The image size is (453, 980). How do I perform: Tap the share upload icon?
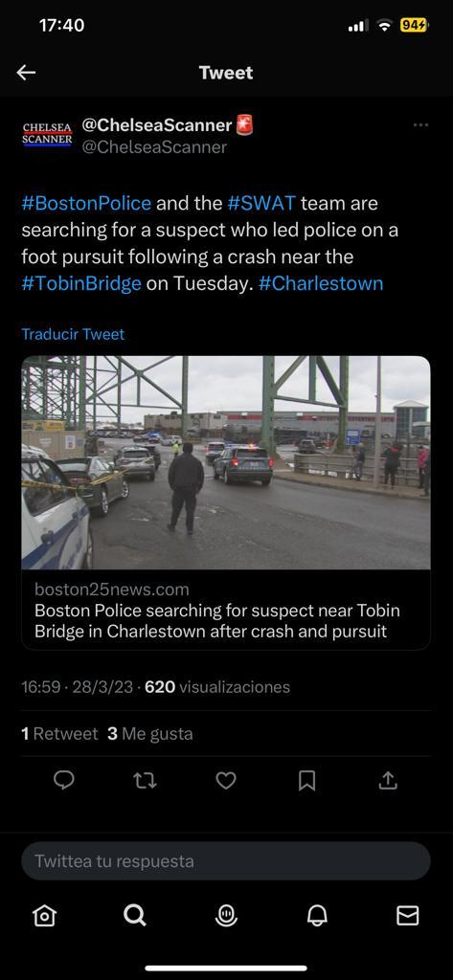[388, 780]
